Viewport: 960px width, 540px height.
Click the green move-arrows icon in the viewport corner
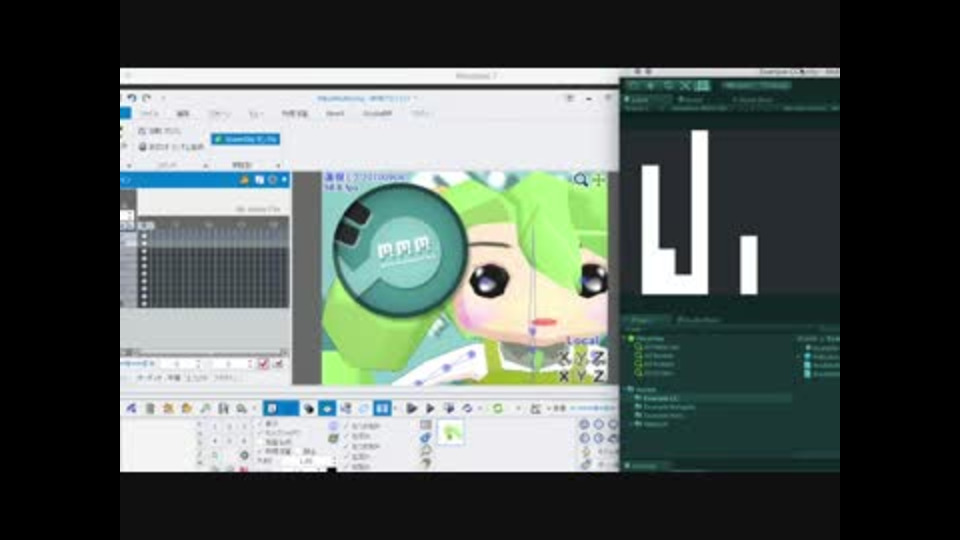point(598,179)
